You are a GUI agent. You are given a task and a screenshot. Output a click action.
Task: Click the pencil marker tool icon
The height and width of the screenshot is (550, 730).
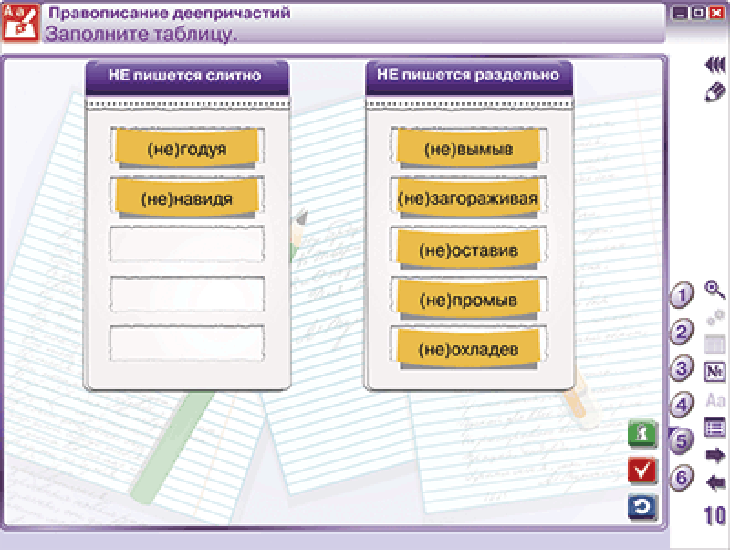click(714, 92)
